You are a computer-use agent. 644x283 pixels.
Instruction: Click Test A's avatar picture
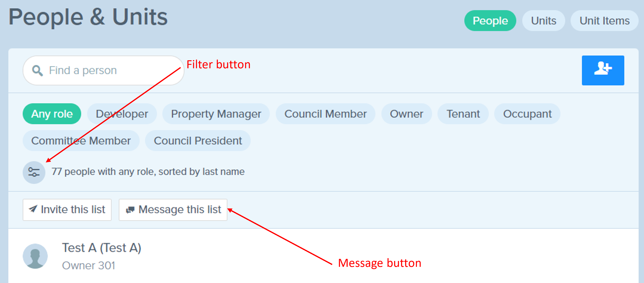coord(35,256)
